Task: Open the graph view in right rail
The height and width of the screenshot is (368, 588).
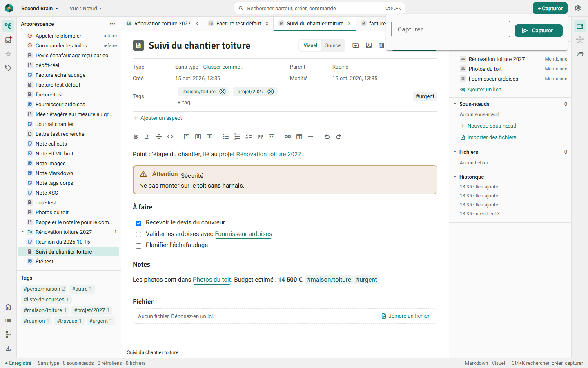Action: 580,40
